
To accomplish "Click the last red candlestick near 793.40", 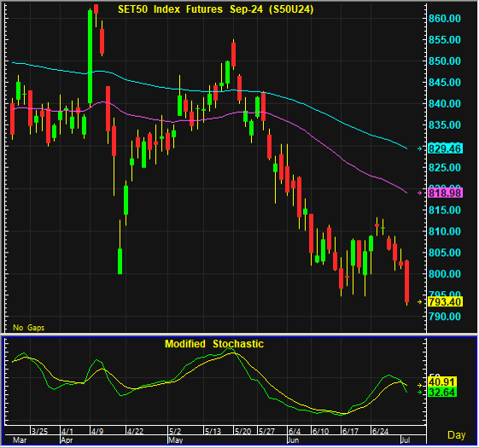I will pos(407,282).
